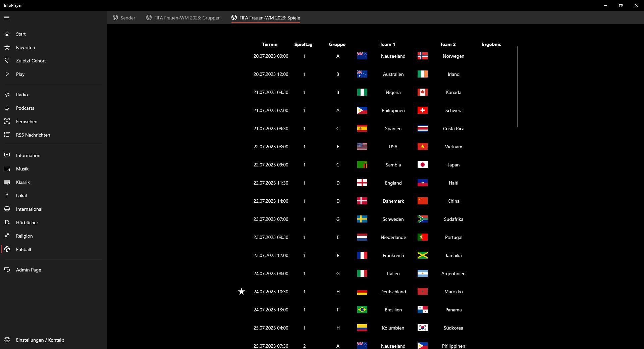Select the International sidebar label
The height and width of the screenshot is (349, 644).
(29, 209)
